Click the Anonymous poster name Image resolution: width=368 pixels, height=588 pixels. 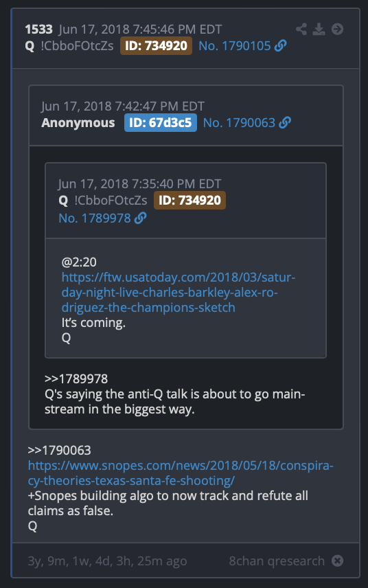point(78,123)
